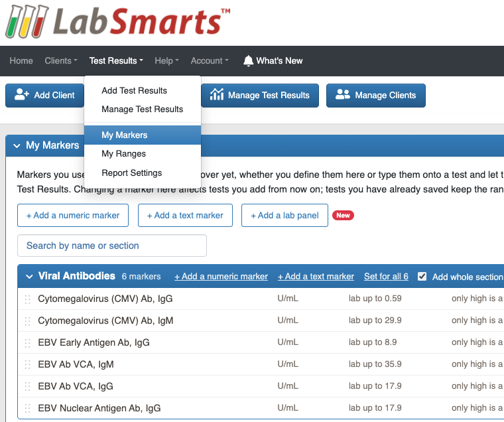Screen dimensions: 504x422
Task: Collapse the Viral Antibodies section chevron
Action: coord(29,277)
